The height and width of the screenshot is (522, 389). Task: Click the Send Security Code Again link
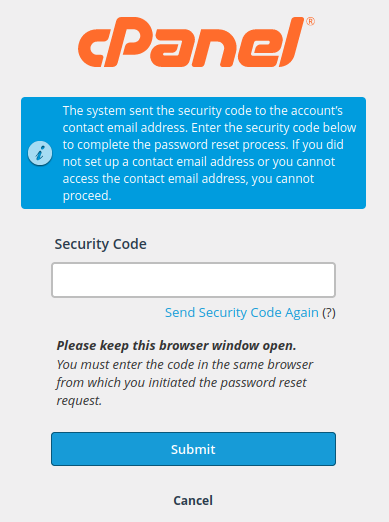[242, 313]
